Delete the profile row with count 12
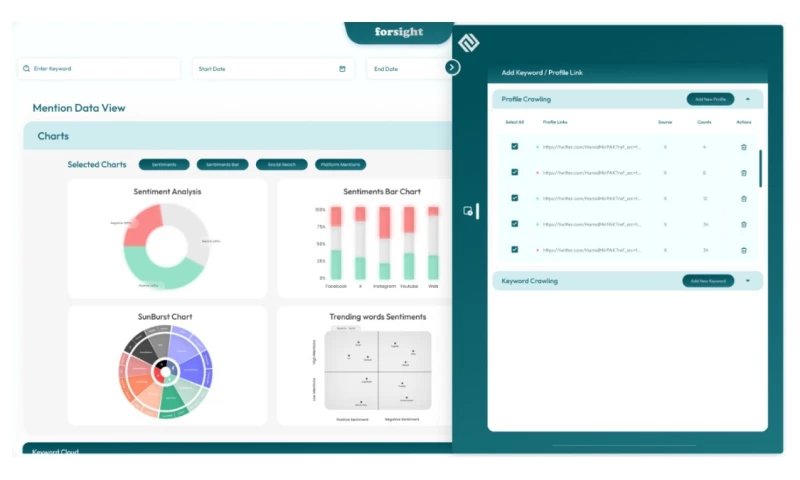Viewport: 800px width, 480px height. point(743,198)
